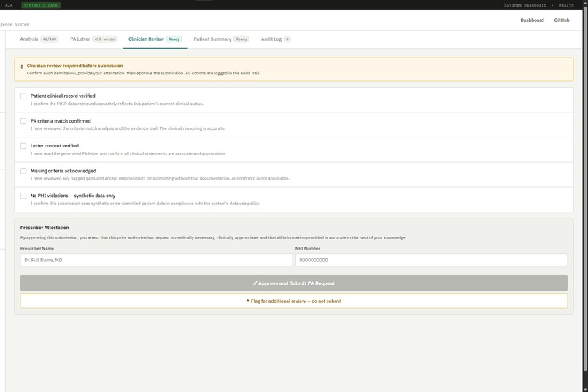Click the Ready badge on Patient Summary
The image size is (588, 392).
[x=241, y=39]
